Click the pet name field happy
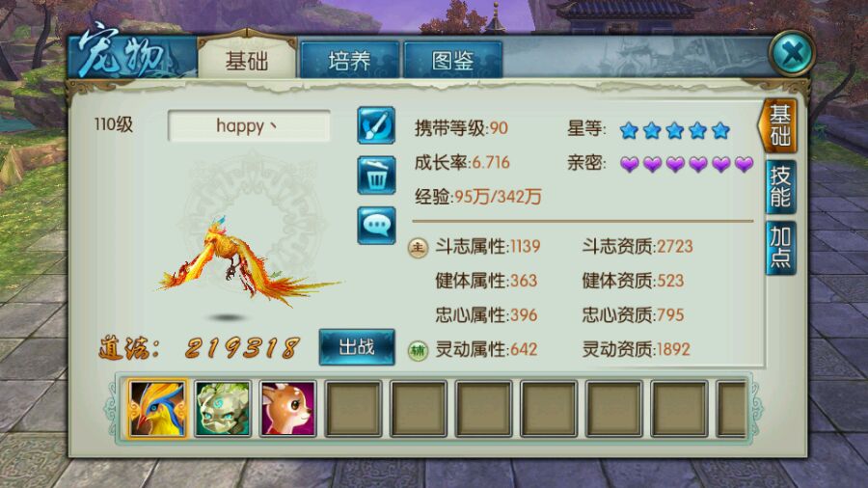868x488 pixels. (249, 126)
